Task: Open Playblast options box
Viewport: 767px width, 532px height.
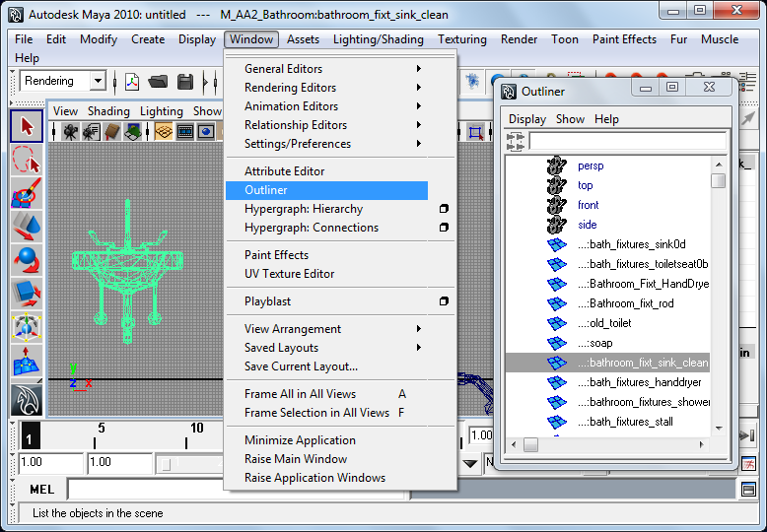Action: [444, 301]
